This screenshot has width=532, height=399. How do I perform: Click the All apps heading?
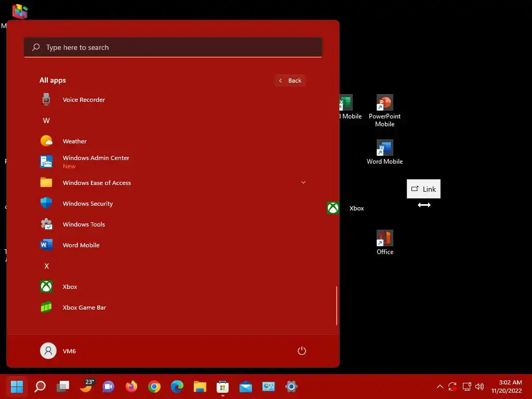pyautogui.click(x=52, y=81)
